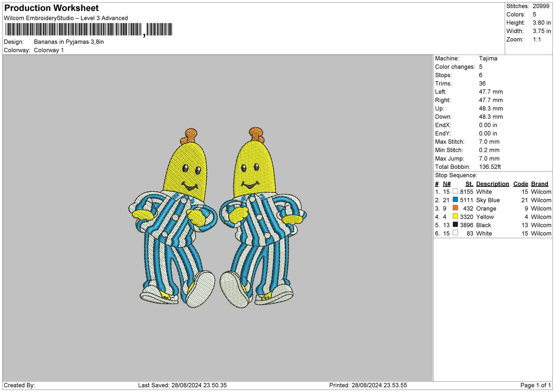
Task: Click the Orange thread color swatch
Action: tap(456, 208)
